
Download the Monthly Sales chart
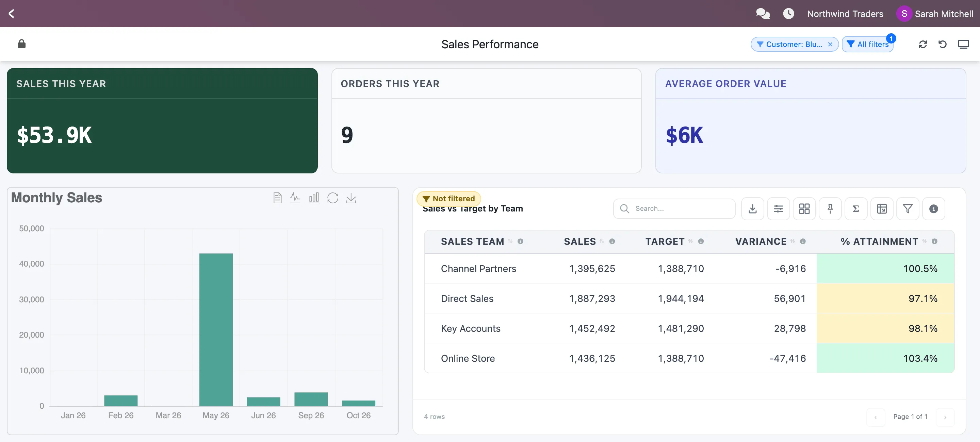(351, 198)
